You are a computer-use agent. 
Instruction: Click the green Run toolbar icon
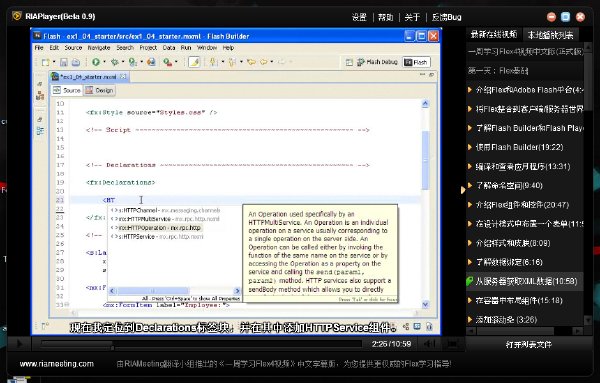point(96,62)
